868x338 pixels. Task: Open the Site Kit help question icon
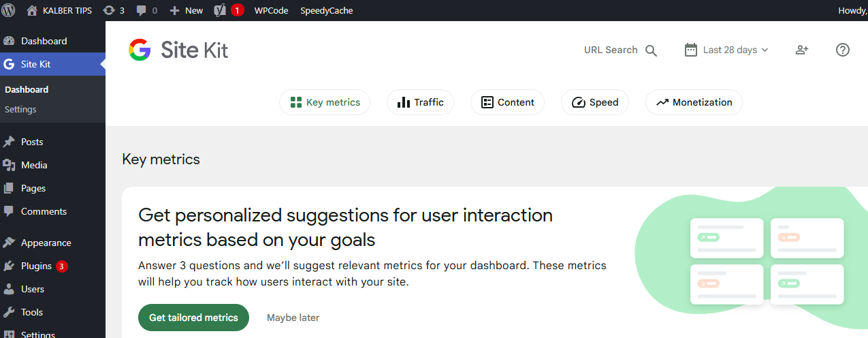[x=842, y=50]
